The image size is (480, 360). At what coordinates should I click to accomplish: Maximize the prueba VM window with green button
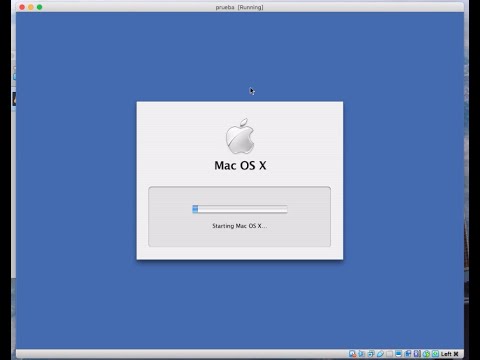tap(39, 7)
